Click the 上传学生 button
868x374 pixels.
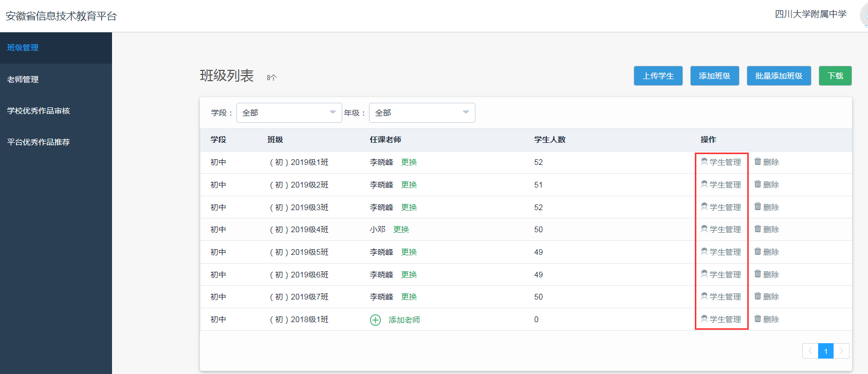coord(658,76)
